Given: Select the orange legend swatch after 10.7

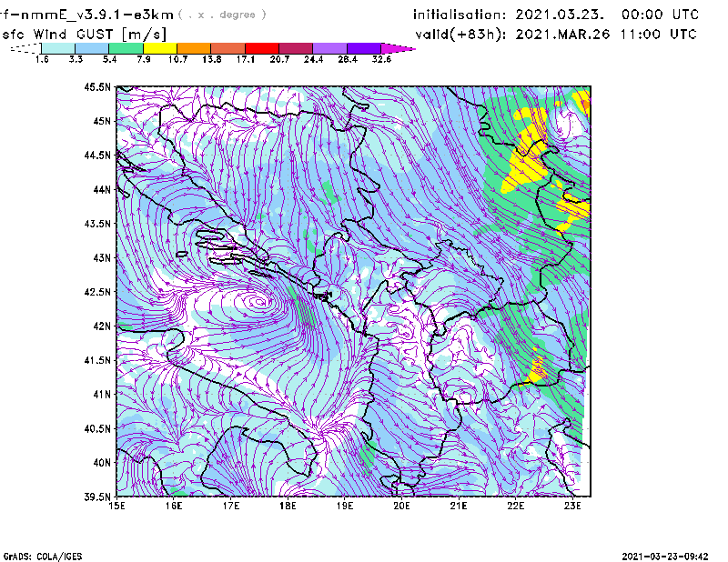Looking at the screenshot, I should [x=193, y=47].
